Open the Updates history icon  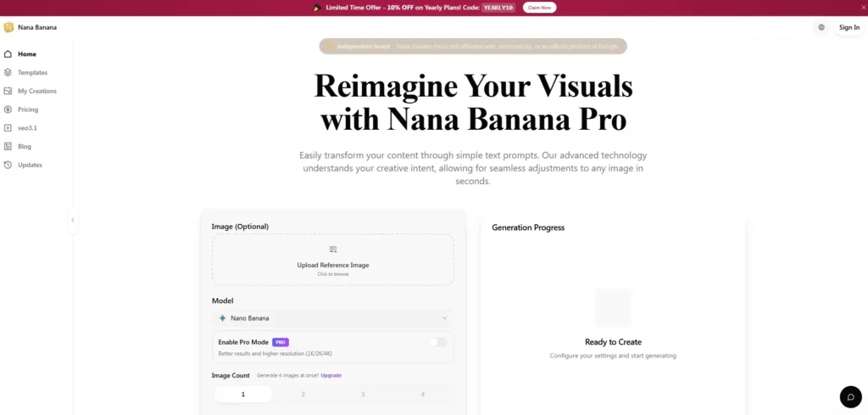[8, 165]
